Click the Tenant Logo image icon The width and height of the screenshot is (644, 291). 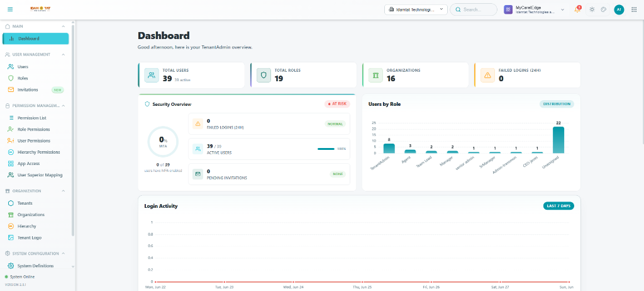(11, 238)
